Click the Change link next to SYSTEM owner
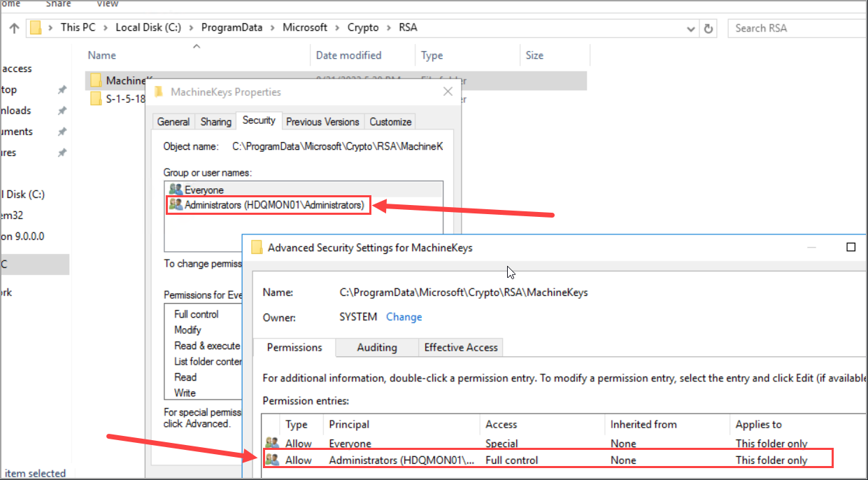 [x=404, y=316]
